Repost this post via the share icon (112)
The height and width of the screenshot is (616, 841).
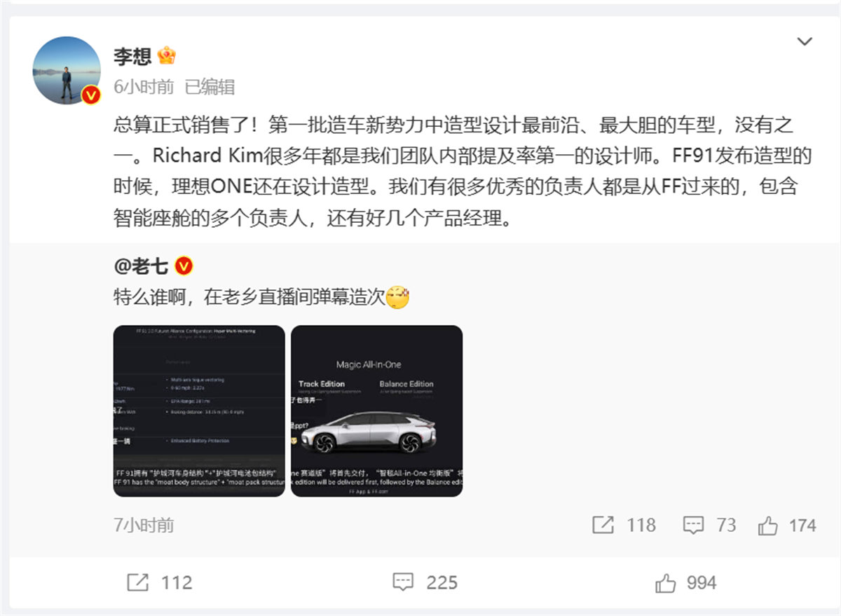pos(137,582)
